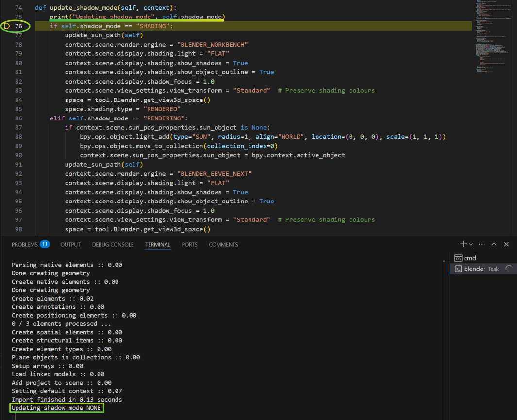Image resolution: width=517 pixels, height=420 pixels.
Task: Select the TERMINAL tab
Action: click(158, 245)
